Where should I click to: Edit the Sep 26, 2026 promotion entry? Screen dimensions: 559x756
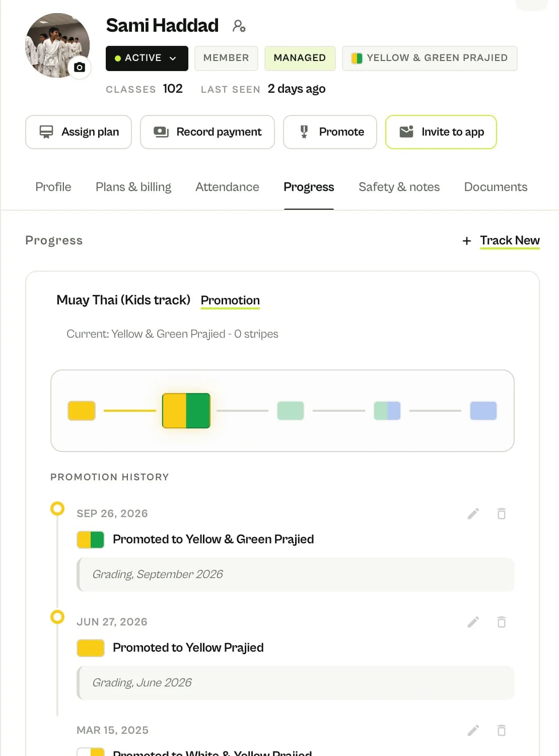point(473,514)
